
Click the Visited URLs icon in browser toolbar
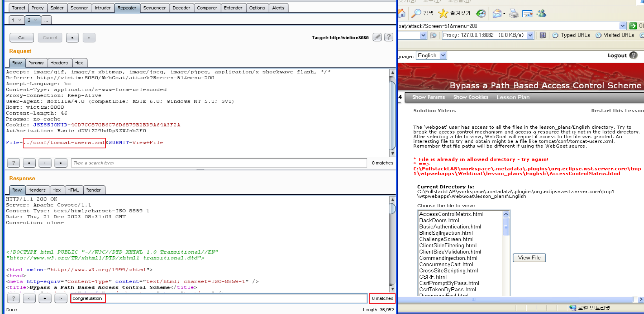point(598,35)
